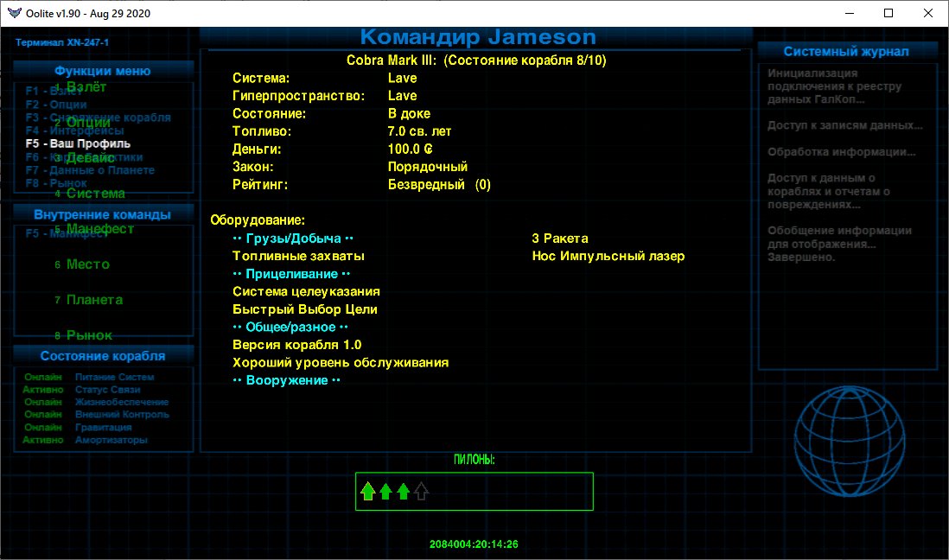Click the Oolite app icon in title bar

(13, 13)
